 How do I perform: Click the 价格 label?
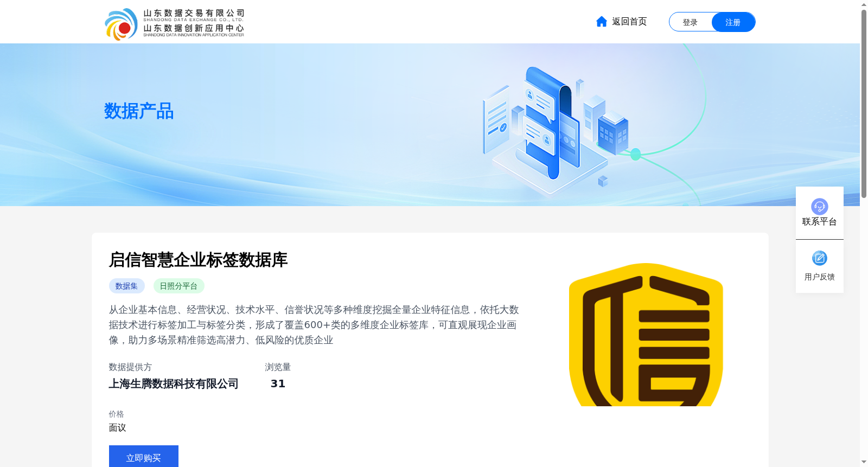pyautogui.click(x=116, y=414)
